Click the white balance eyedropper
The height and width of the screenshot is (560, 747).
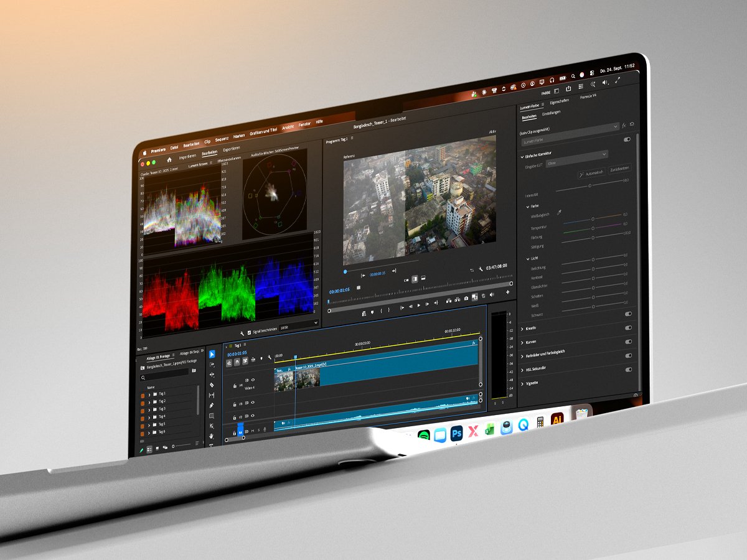559,212
